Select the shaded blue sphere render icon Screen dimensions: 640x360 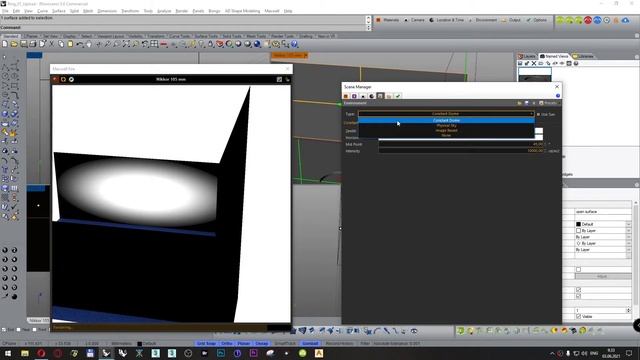(x=257, y=44)
